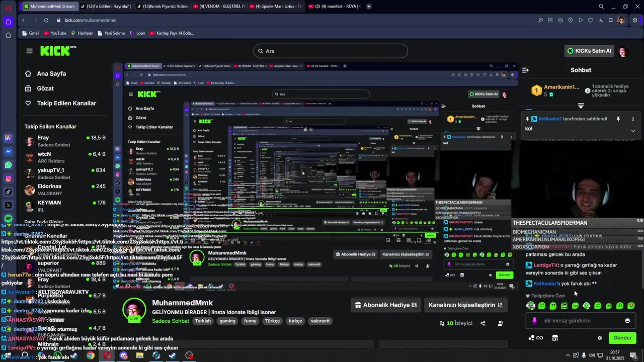Screen dimensions: 644x362
Task: Expand Daha Fazla Göster in followed channels
Action: [44, 222]
